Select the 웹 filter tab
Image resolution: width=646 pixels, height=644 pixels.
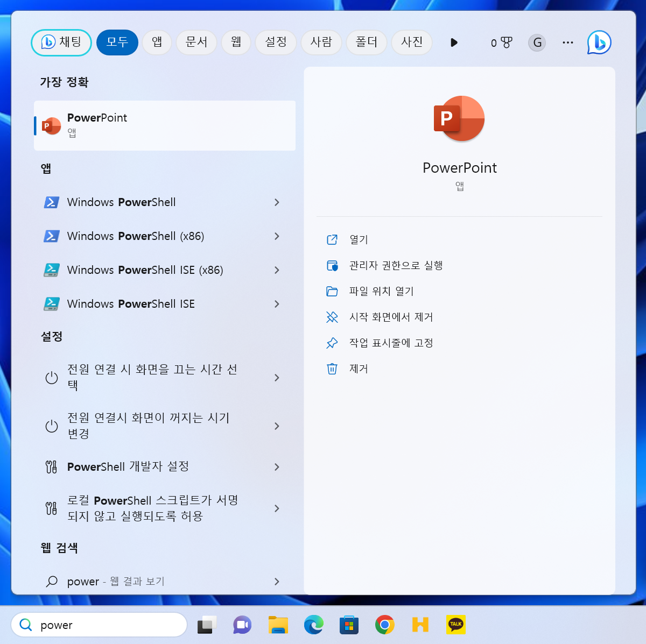[x=236, y=43]
